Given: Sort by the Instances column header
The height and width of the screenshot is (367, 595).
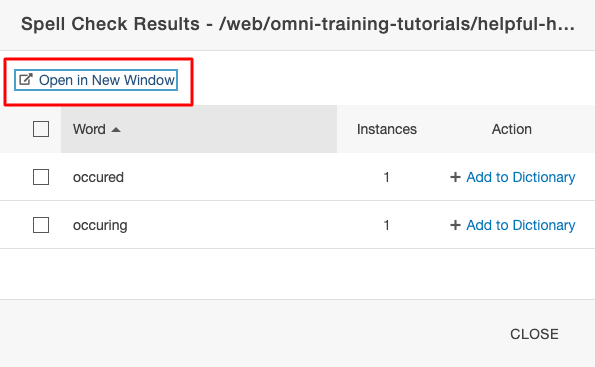Looking at the screenshot, I should (x=387, y=129).
